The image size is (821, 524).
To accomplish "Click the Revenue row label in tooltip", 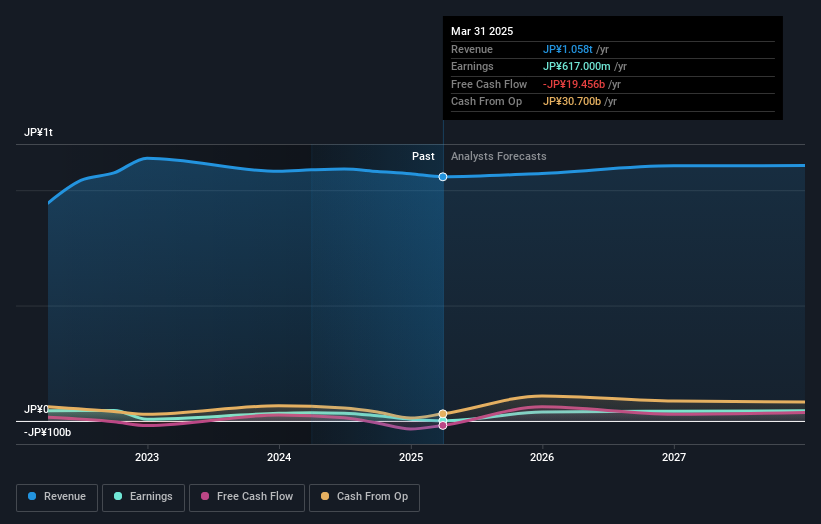I will (x=472, y=49).
